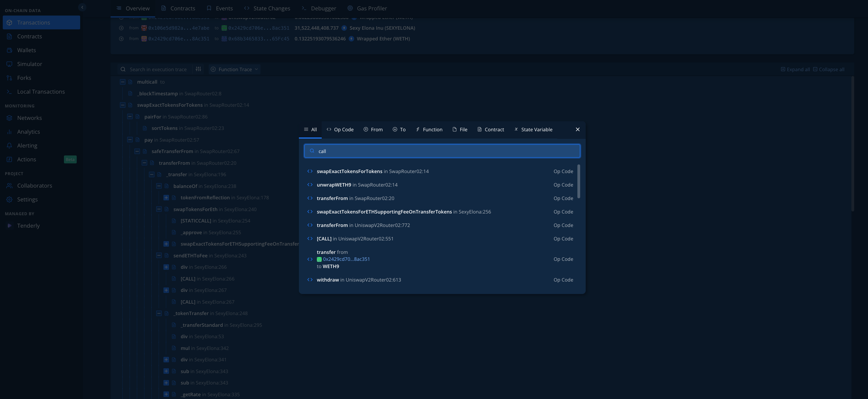The image size is (868, 399).
Task: Open address link 0x106e5d982a...4e7abe
Action: pyautogui.click(x=179, y=28)
